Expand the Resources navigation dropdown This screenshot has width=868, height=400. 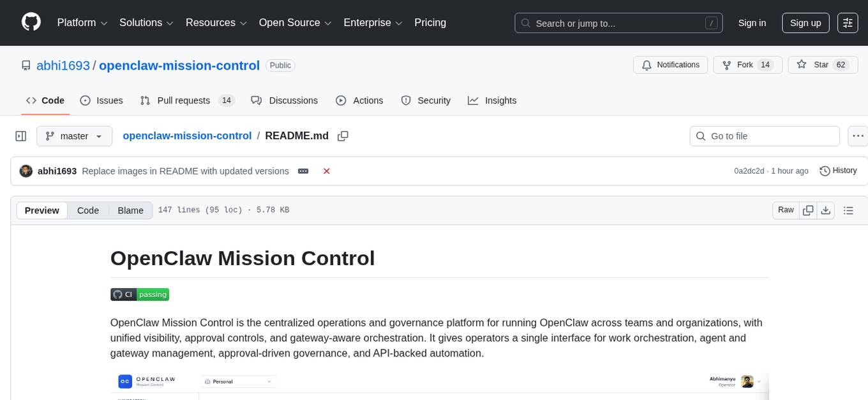216,22
